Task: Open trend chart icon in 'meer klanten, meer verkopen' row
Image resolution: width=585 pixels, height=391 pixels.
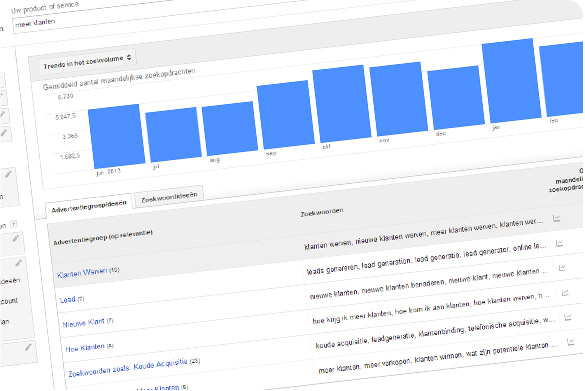Action: tap(571, 342)
